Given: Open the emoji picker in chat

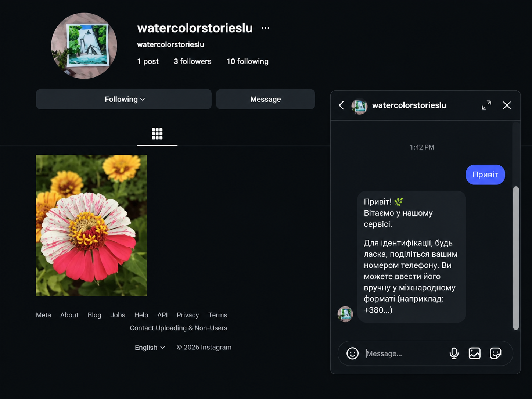Looking at the screenshot, I should [352, 353].
